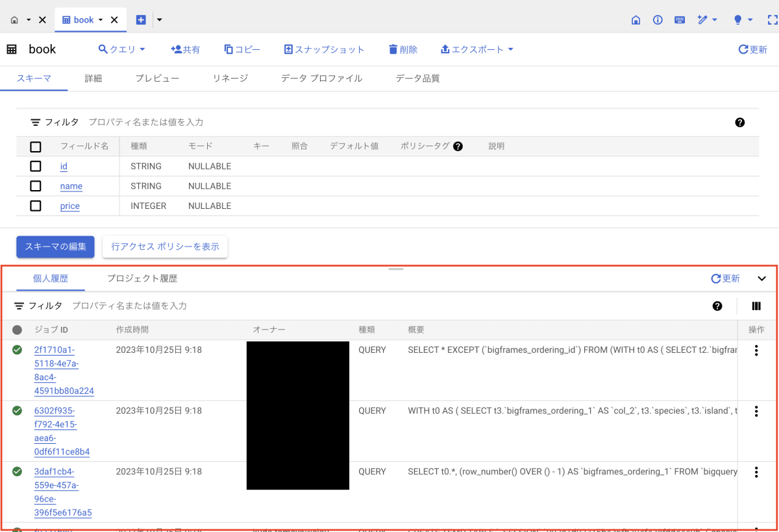Select 個人履歴 tab
Screen dimensions: 779x532
point(50,278)
